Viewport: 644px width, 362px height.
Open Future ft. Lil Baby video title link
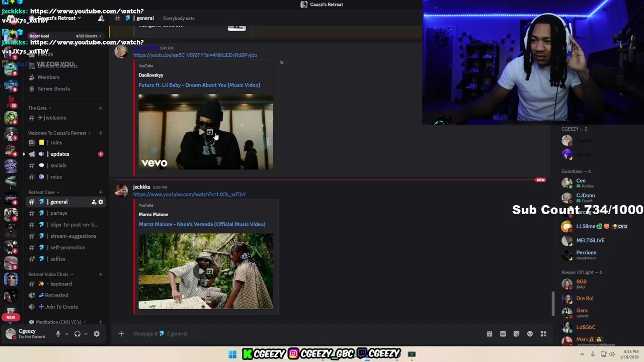[199, 85]
